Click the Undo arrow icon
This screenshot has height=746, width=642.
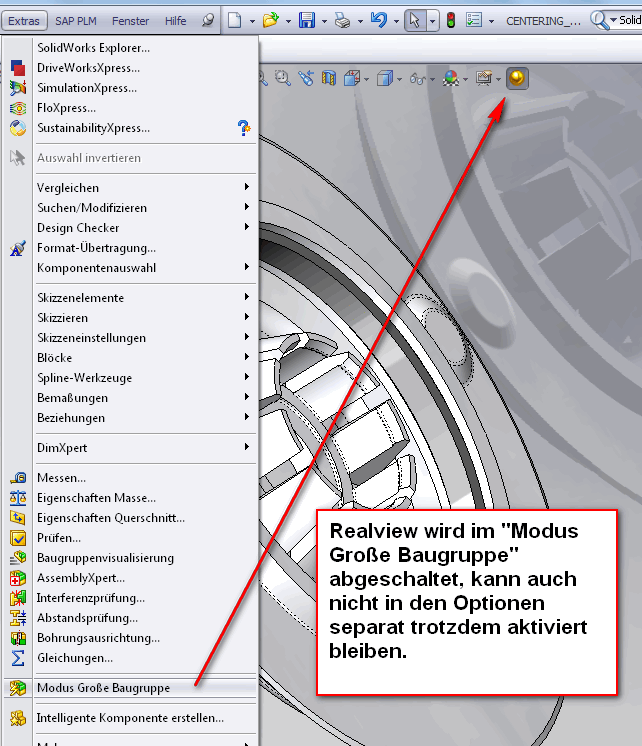[x=379, y=20]
